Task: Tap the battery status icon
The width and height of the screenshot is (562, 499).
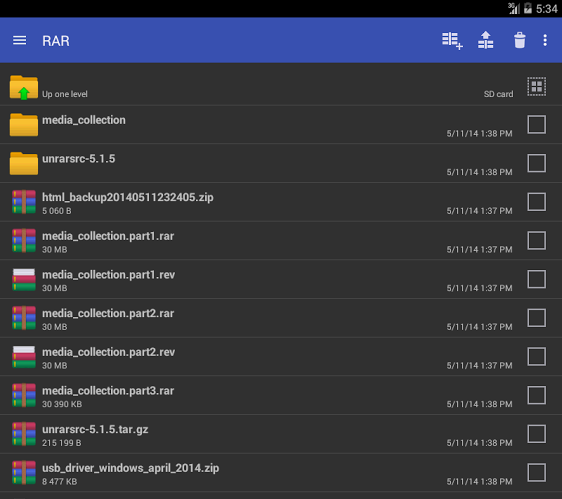Action: 528,8
